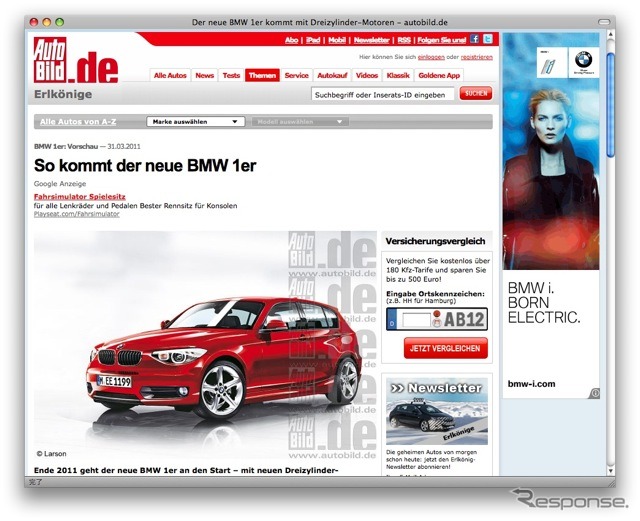
Task: Click the registrieren link
Action: click(x=477, y=57)
